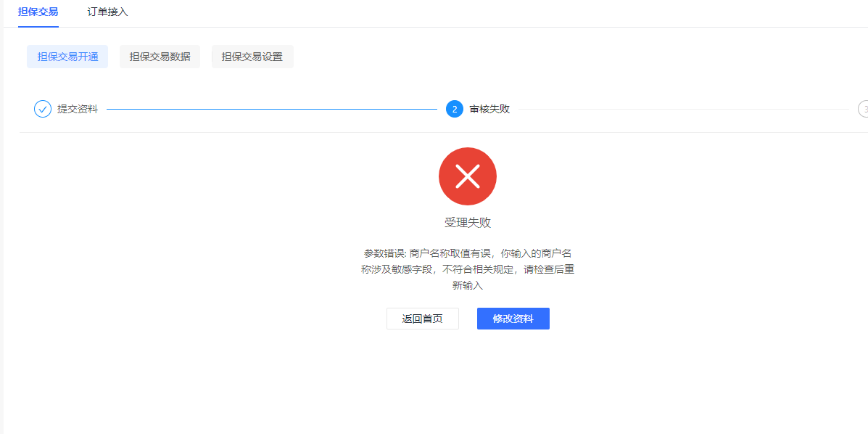Select the 担保交易开通 sub-tab

[x=67, y=57]
